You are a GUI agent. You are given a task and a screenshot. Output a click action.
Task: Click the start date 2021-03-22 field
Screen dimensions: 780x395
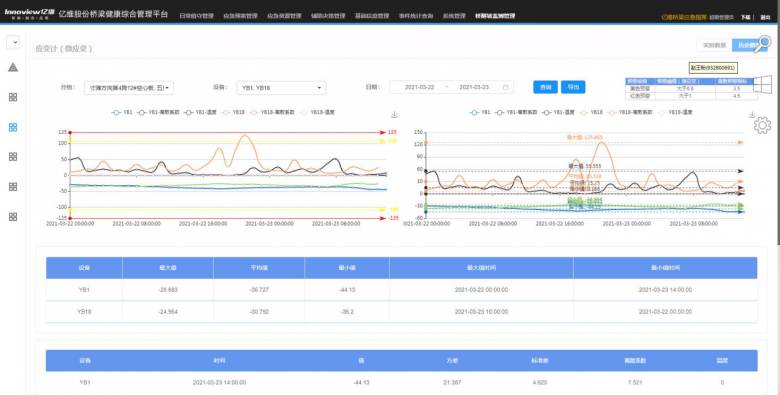click(419, 87)
